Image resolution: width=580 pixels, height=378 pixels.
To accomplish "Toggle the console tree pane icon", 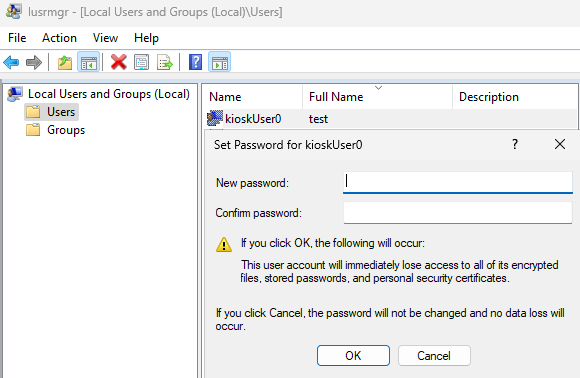I will click(88, 62).
